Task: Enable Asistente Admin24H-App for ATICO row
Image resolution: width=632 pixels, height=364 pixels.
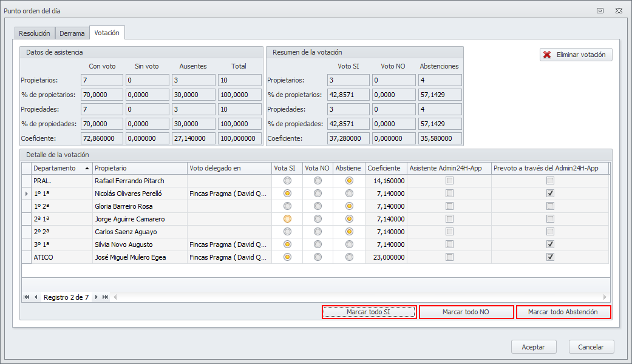Action: [449, 257]
